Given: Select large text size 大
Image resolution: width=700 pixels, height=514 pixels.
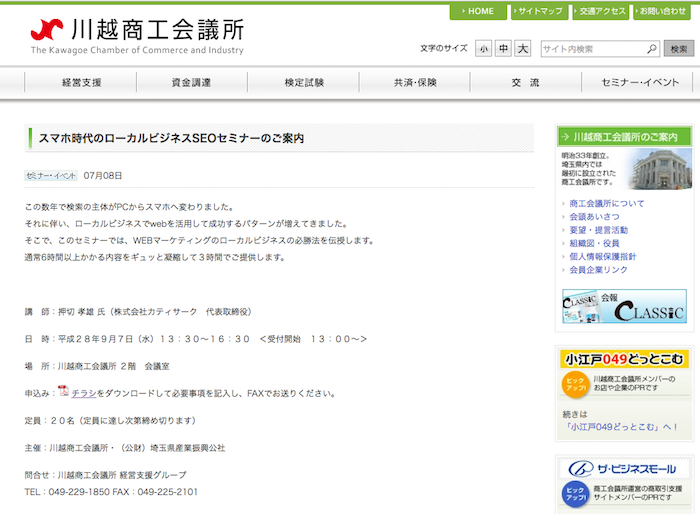Looking at the screenshot, I should coord(523,49).
